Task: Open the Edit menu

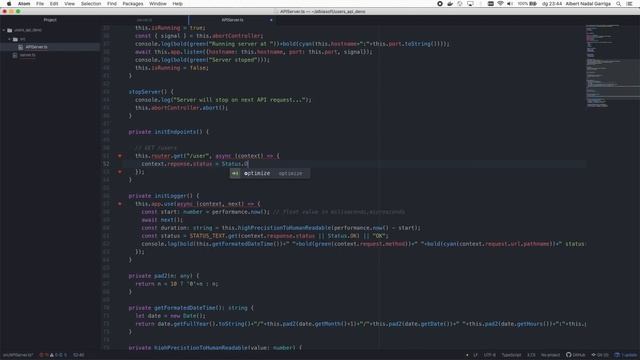Action: click(54, 4)
